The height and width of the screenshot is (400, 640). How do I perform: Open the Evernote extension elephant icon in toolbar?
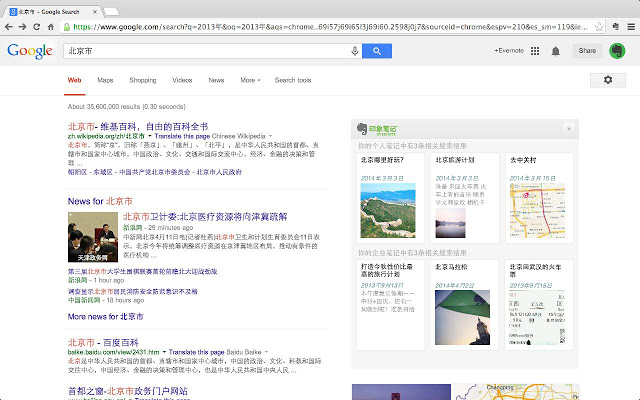616,27
